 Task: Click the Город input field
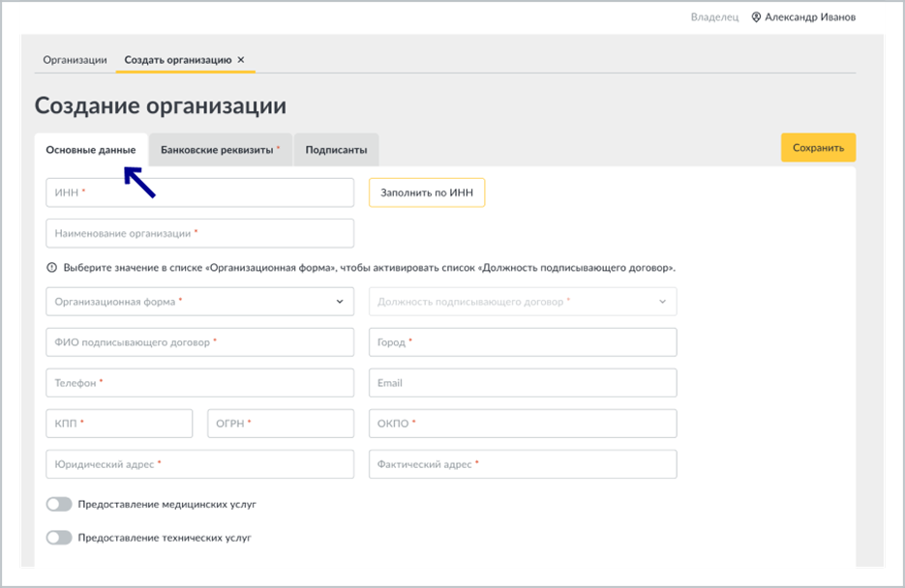[523, 342]
